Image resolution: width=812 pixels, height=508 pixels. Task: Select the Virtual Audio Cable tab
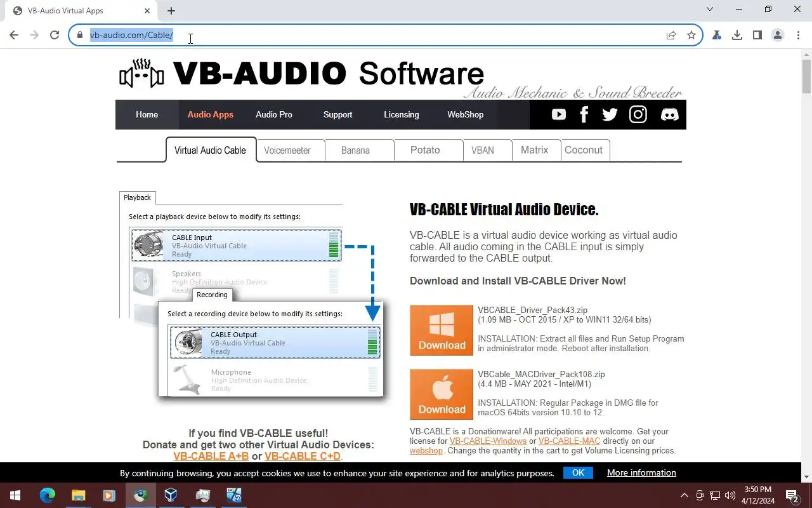point(211,150)
